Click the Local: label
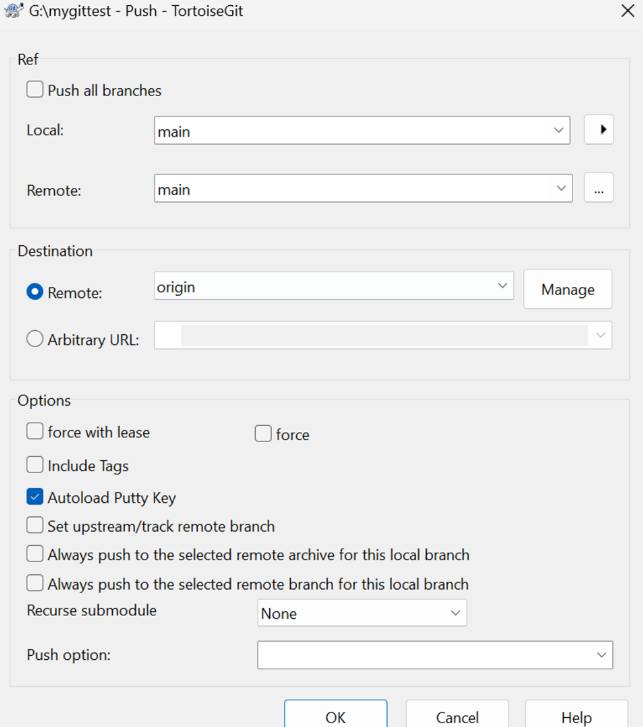 pyautogui.click(x=45, y=130)
